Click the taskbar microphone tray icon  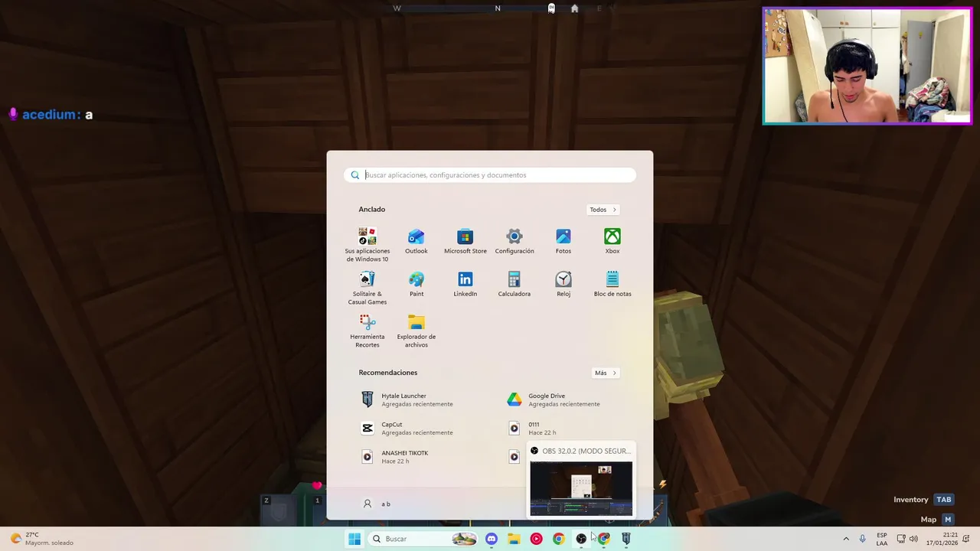(862, 539)
